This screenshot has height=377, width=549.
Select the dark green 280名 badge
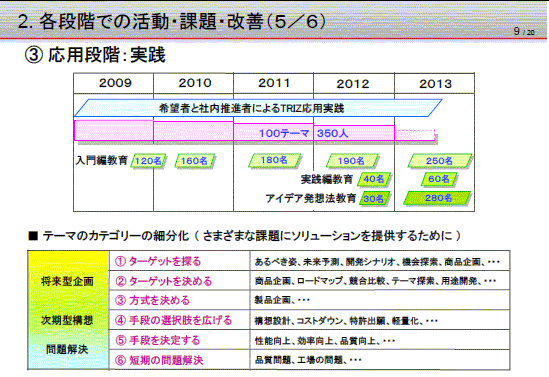pyautogui.click(x=437, y=198)
